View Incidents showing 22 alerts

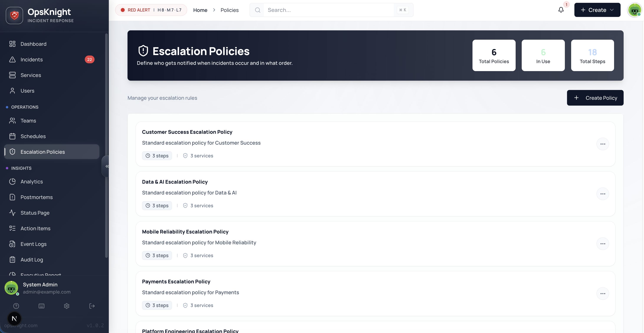(x=31, y=59)
